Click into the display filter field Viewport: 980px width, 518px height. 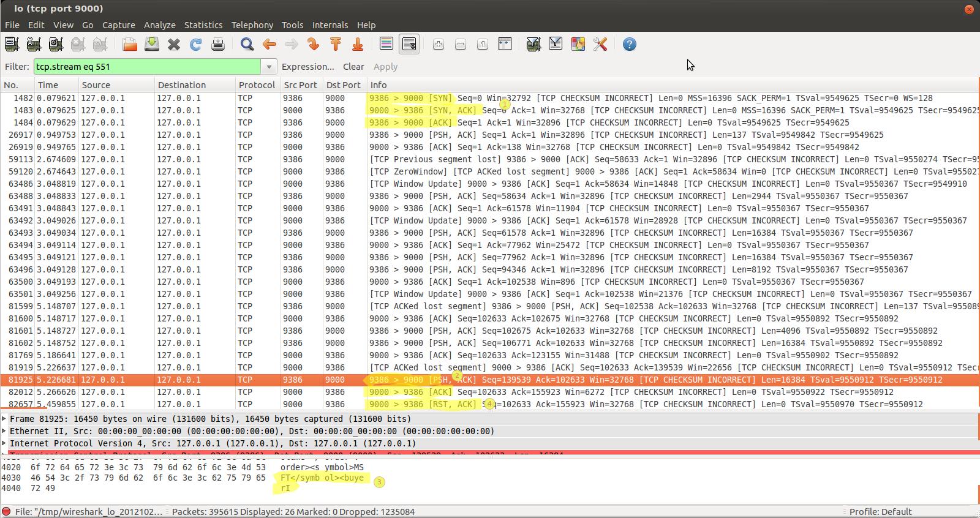pyautogui.click(x=147, y=67)
